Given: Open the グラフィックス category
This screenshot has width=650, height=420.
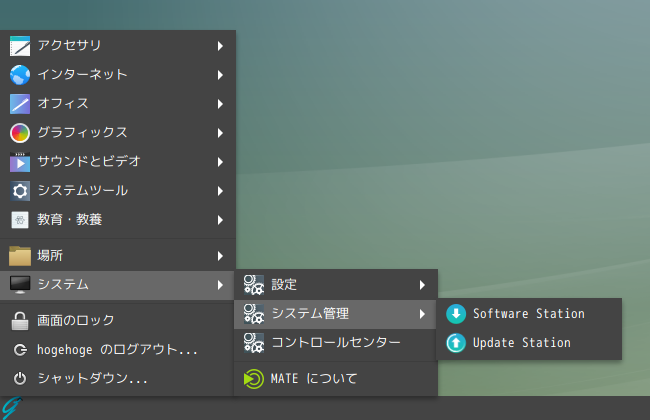Looking at the screenshot, I should click(118, 133).
